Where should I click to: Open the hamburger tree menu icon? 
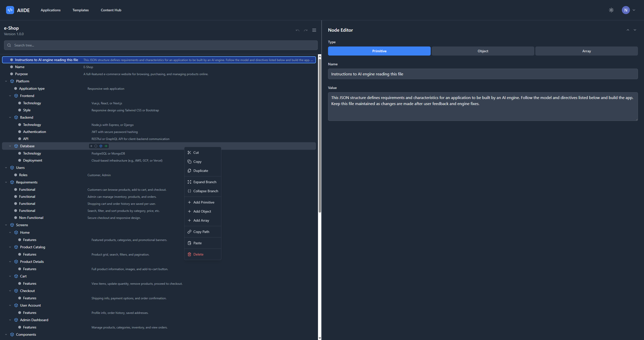(314, 30)
